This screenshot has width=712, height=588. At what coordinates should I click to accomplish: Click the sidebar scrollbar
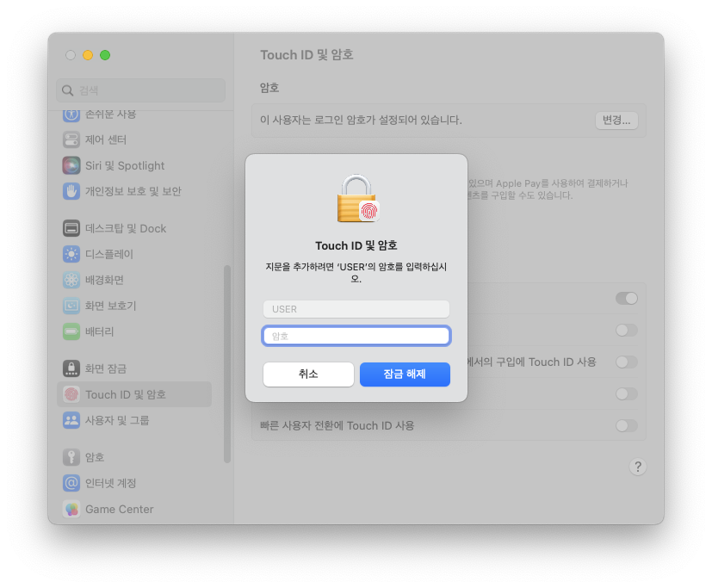227,364
